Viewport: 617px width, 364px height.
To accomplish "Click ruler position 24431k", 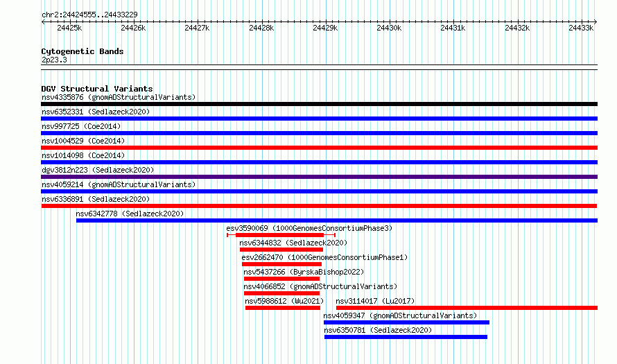I will coord(453,28).
